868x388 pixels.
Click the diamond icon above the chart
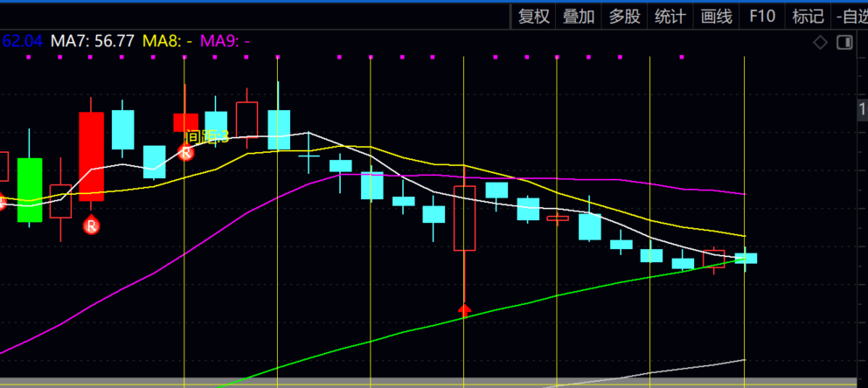[x=820, y=42]
